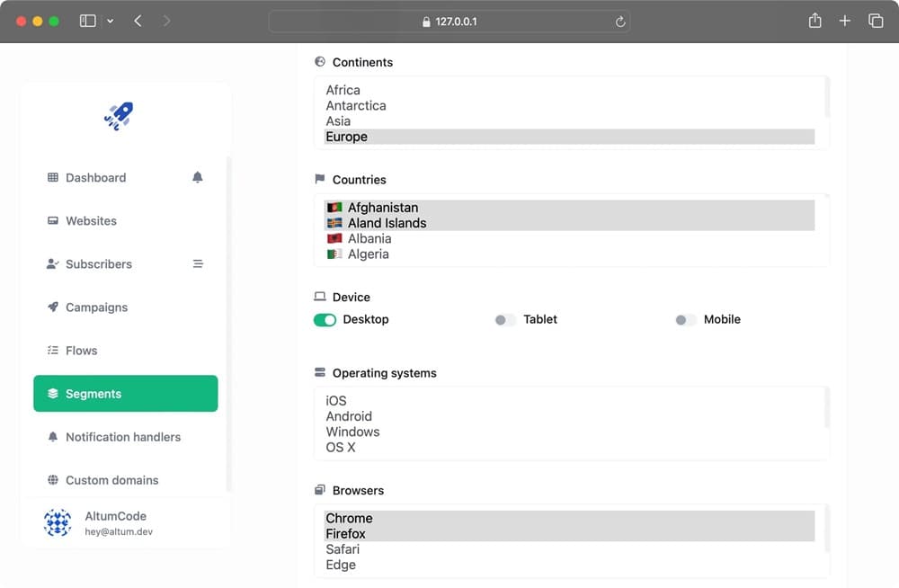Select Edge in Browsers list
Viewport: 899px width, 588px height.
click(569, 565)
